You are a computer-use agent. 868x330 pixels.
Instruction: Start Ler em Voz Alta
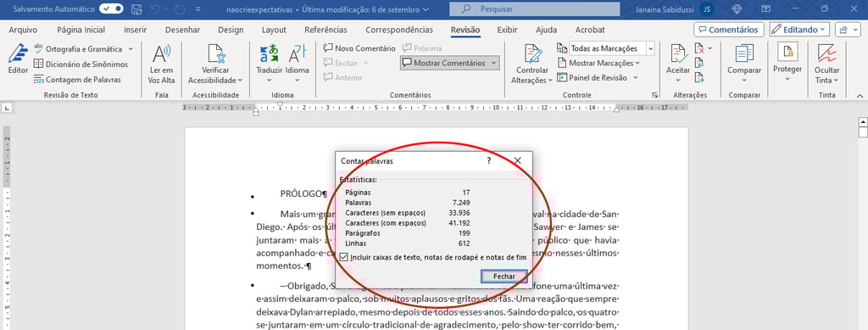[162, 64]
